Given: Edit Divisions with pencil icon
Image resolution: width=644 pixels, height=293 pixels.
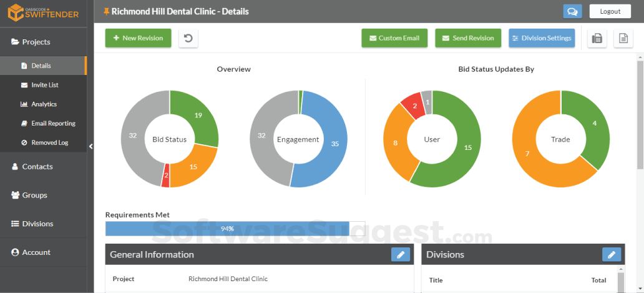Looking at the screenshot, I should tap(612, 254).
